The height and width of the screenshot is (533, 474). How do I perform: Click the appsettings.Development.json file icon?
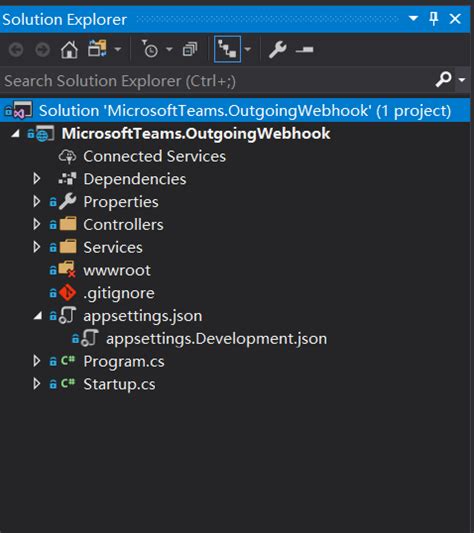point(90,338)
